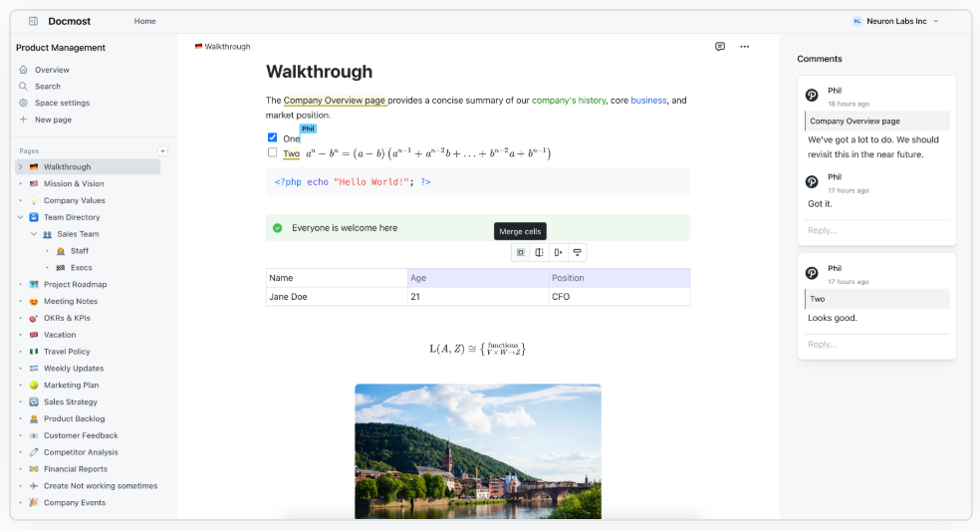980x531 pixels.
Task: Click the Meeting Notes emoji icon
Action: click(x=34, y=302)
